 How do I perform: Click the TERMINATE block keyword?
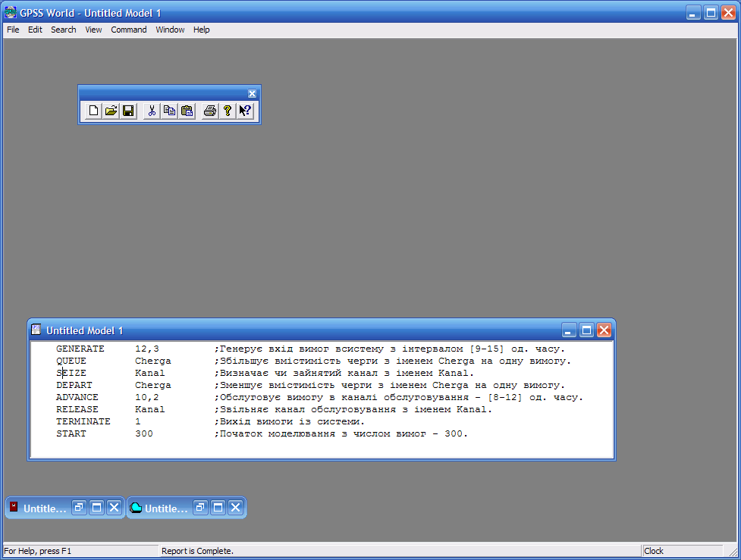click(x=83, y=421)
